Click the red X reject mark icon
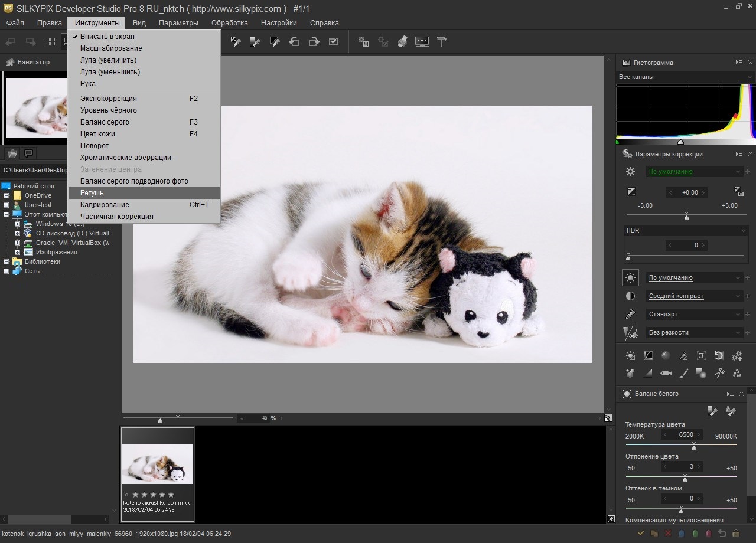Viewport: 756px width, 543px height. pyautogui.click(x=668, y=533)
